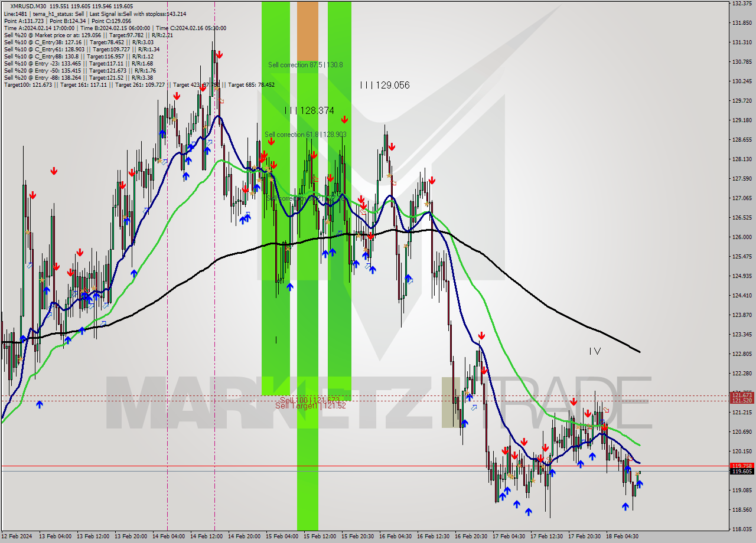Click the 'Sell correction 87.5 | 130.8' label
Viewport: 756px width, 543px height.
(305, 65)
